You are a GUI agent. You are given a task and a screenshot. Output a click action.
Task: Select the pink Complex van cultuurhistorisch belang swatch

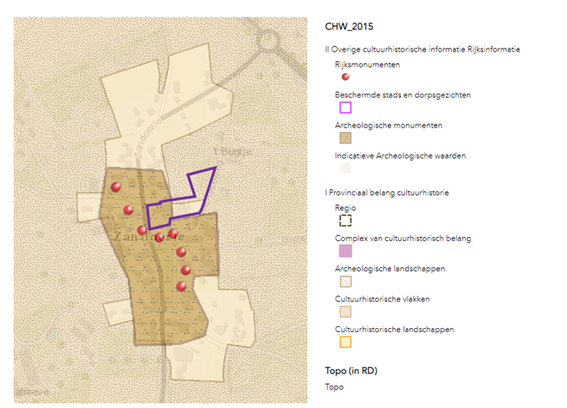click(345, 251)
